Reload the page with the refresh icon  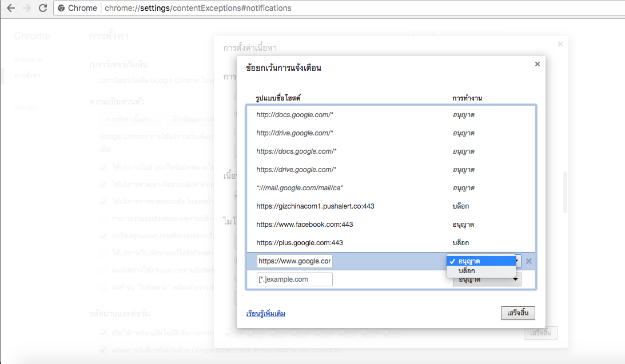(x=43, y=8)
